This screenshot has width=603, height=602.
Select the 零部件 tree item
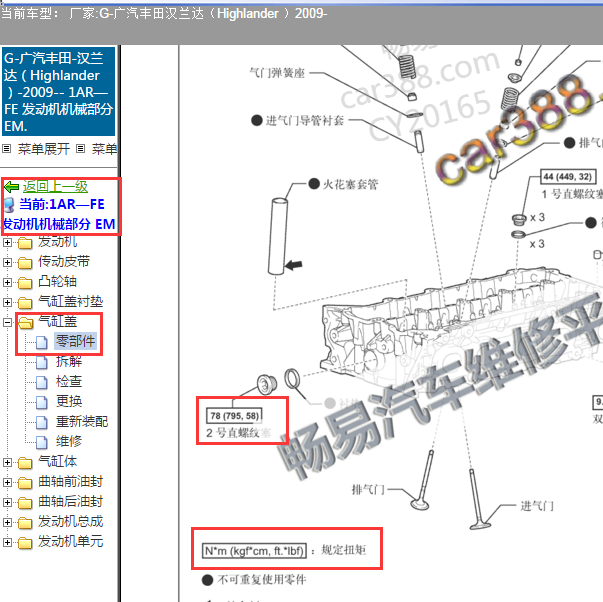coord(75,341)
